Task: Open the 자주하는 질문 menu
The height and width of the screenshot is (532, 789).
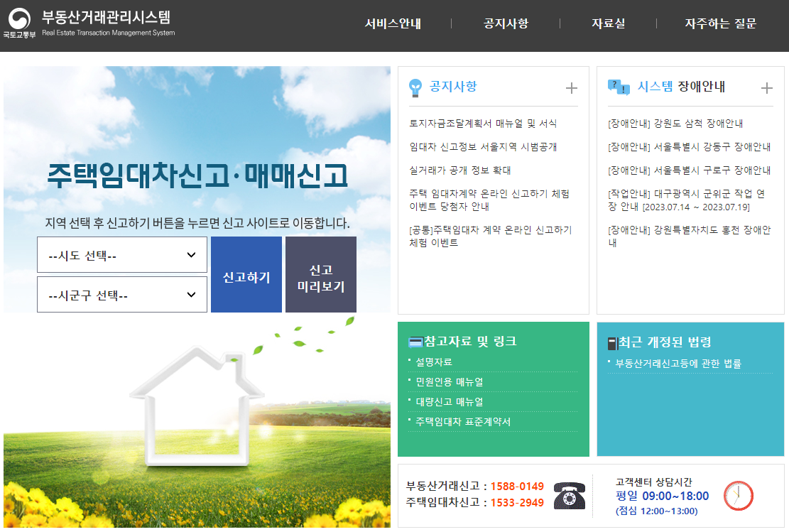Action: tap(720, 23)
